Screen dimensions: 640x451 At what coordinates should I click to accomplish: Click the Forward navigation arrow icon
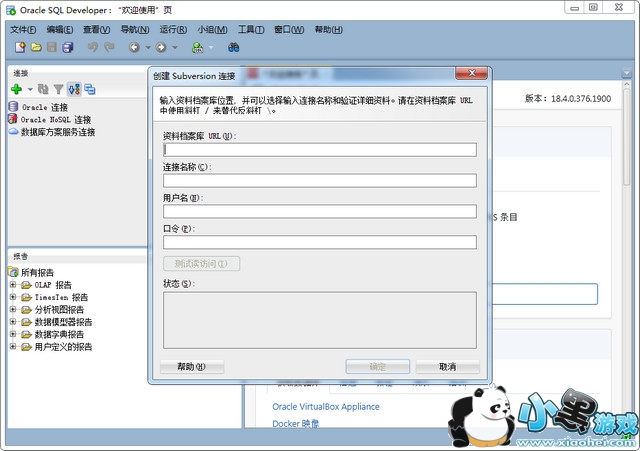coord(161,48)
